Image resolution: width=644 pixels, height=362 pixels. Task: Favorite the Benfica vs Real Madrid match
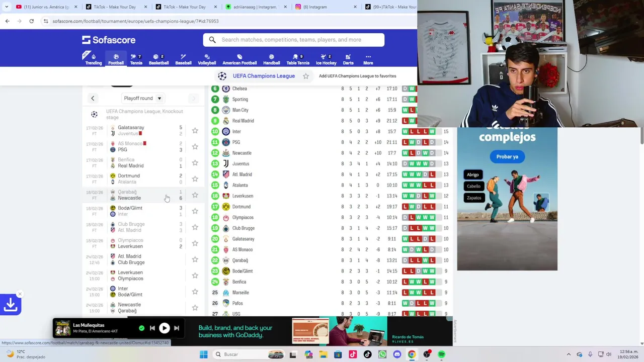195,163
